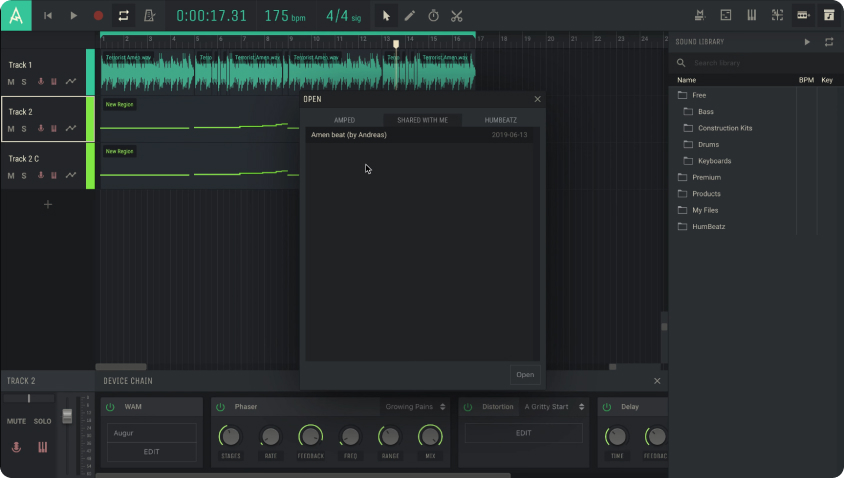The height and width of the screenshot is (478, 844).
Task: Select the scissors split tool
Action: click(x=457, y=16)
